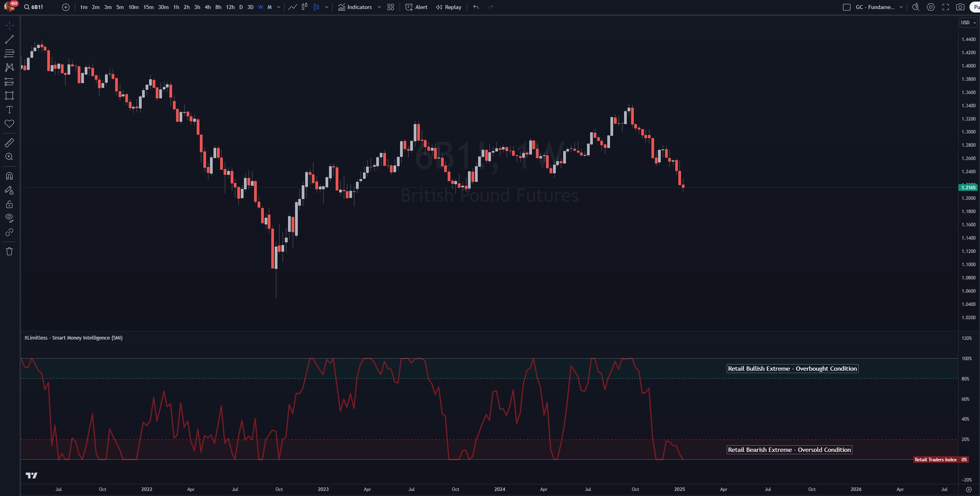Click the ruler measure tool
980x496 pixels.
pyautogui.click(x=9, y=143)
